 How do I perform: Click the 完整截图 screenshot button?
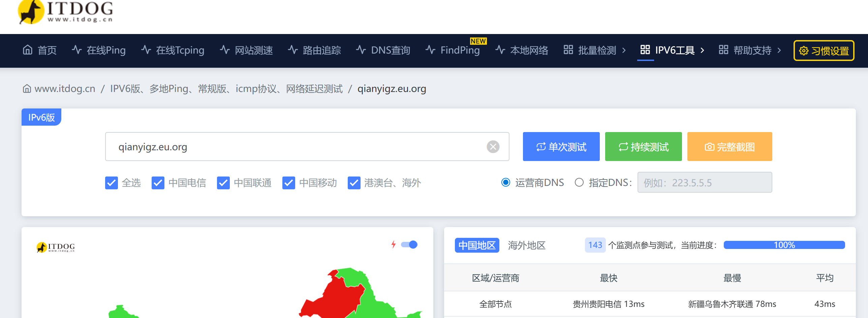pos(730,147)
